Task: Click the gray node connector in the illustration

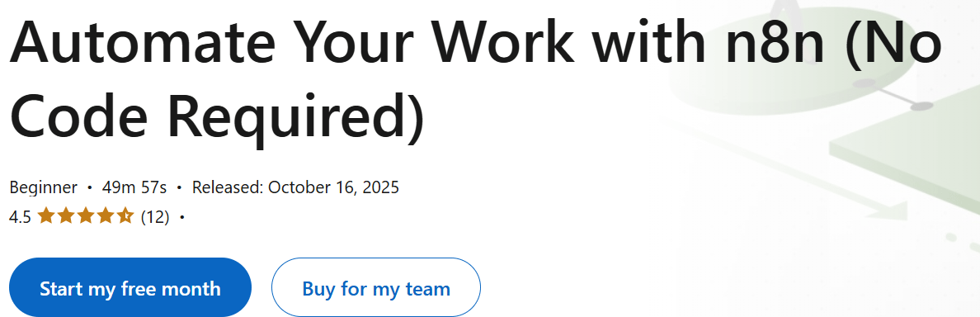Action: pos(893,94)
